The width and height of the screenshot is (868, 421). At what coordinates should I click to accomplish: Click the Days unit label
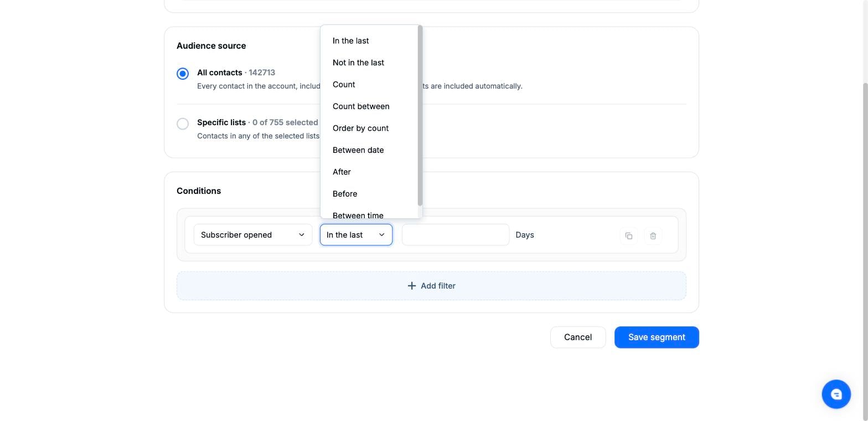tap(525, 235)
